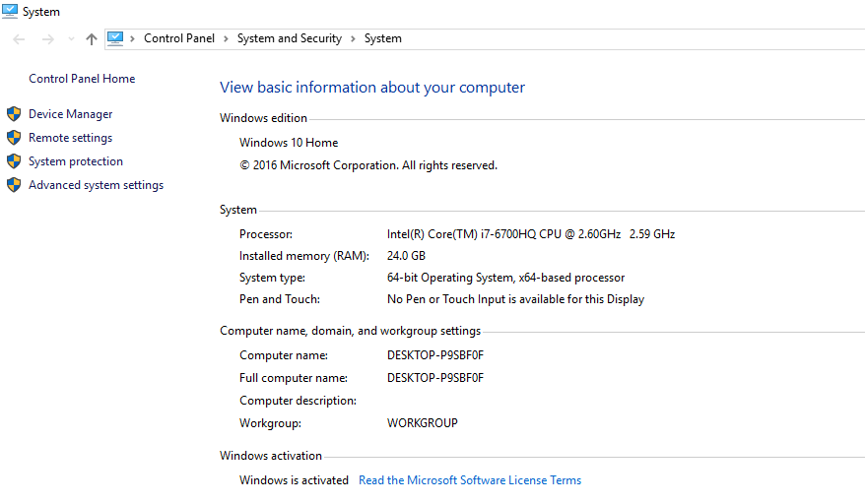Image resolution: width=865 pixels, height=504 pixels.
Task: Open the recent locations dropdown arrow
Action: click(70, 39)
